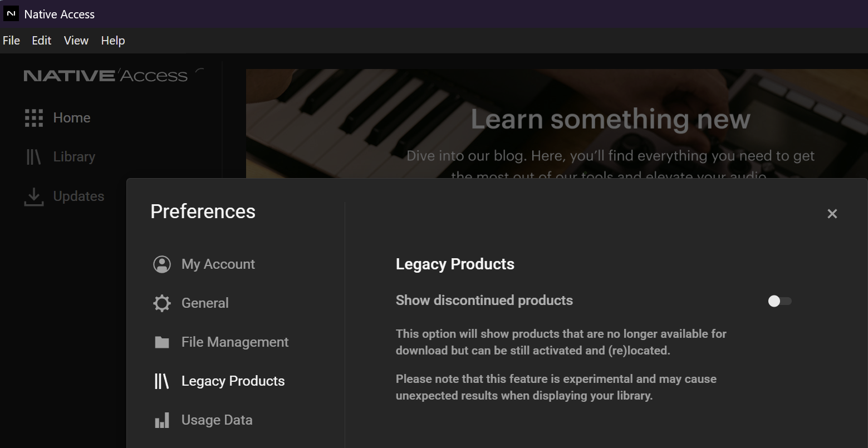Viewport: 868px width, 448px height.
Task: Click the Library shelf icon in sidebar
Action: (34, 157)
